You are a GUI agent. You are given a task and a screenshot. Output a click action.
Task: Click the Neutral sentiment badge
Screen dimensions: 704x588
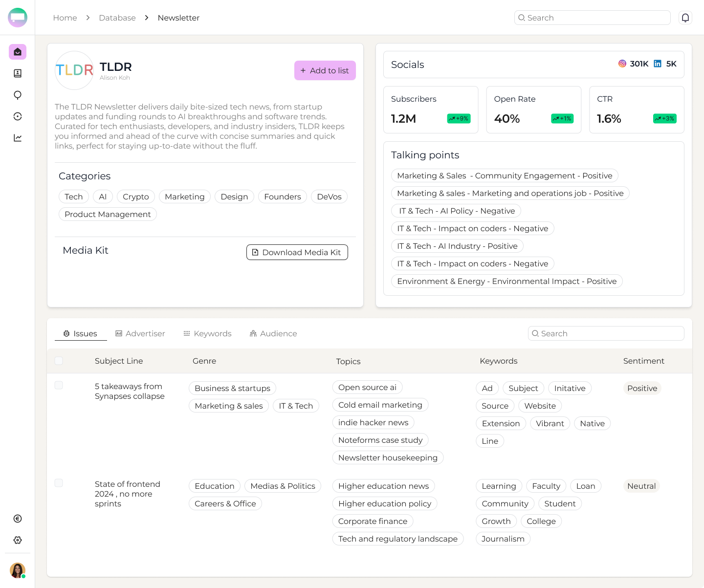pos(641,486)
